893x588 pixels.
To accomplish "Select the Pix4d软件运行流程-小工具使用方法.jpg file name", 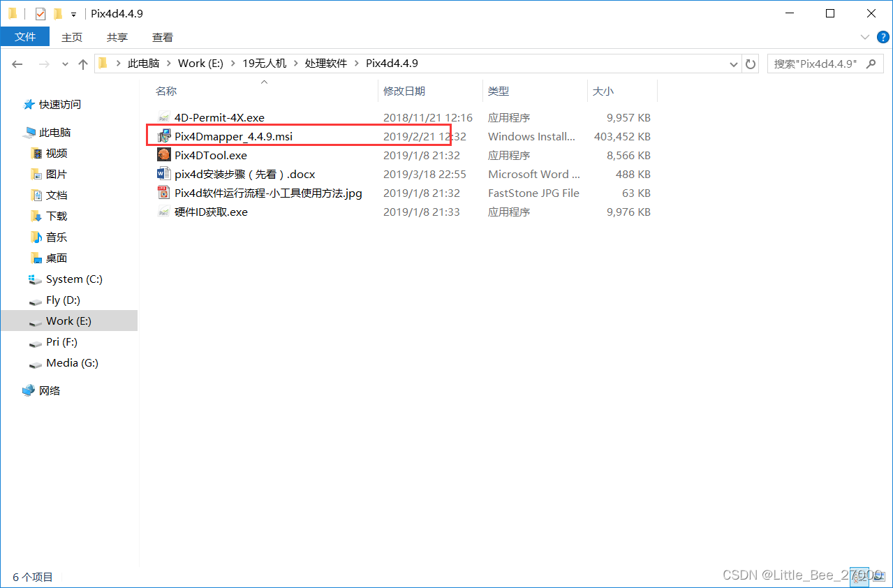I will tap(268, 193).
